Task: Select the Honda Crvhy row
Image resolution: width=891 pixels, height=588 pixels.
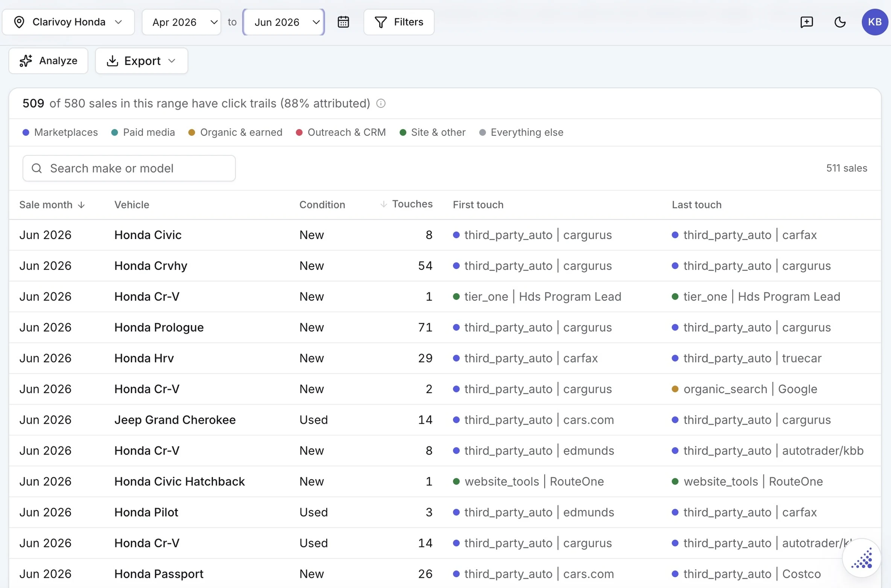Action: 445,266
